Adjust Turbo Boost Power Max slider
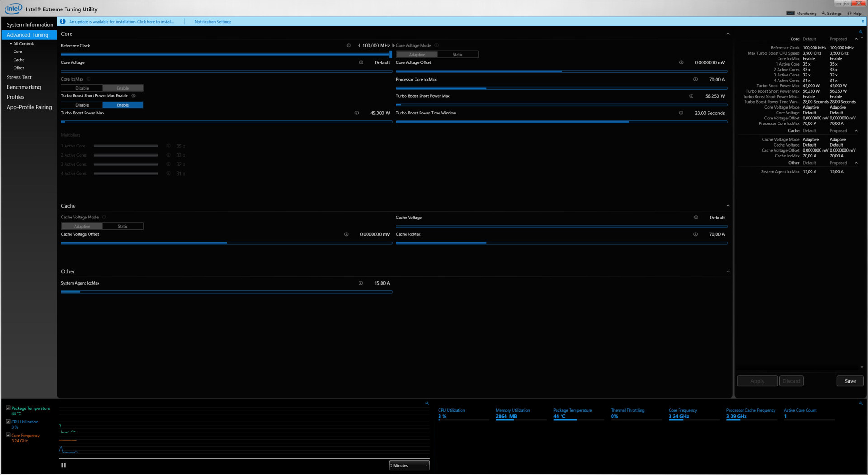This screenshot has width=868, height=475. coord(226,122)
